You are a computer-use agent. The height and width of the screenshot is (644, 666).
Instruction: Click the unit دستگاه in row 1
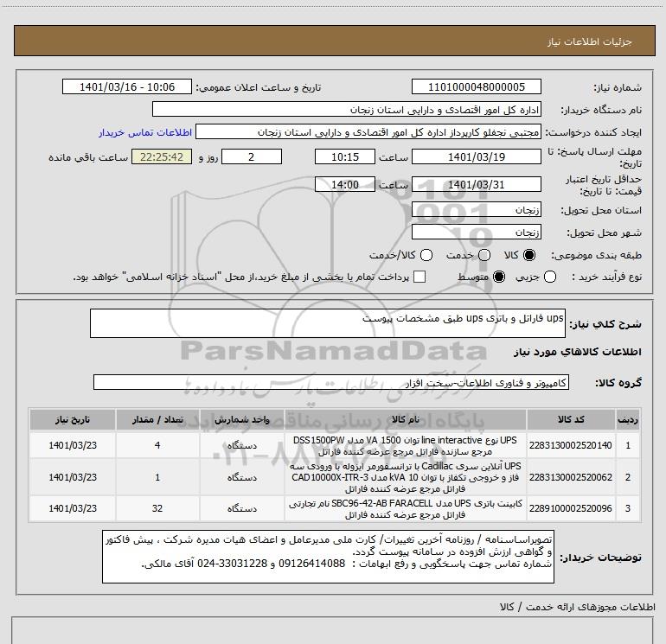pos(241,446)
